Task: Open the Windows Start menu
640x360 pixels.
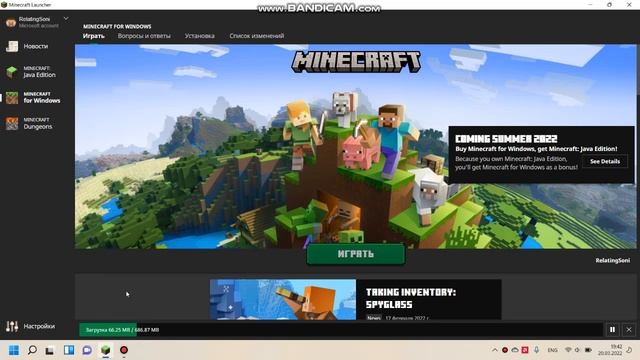Action: tap(14, 350)
